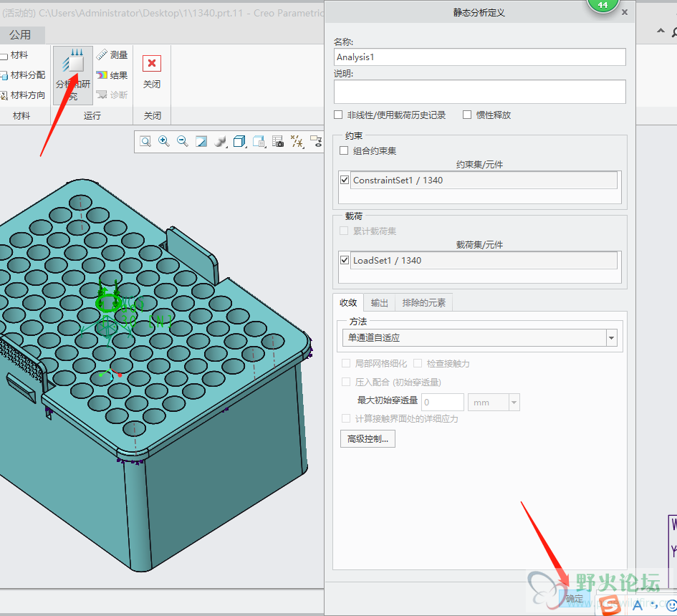This screenshot has height=616, width=677.
Task: Close the 静态分析定义 dialog with X
Action: click(625, 12)
